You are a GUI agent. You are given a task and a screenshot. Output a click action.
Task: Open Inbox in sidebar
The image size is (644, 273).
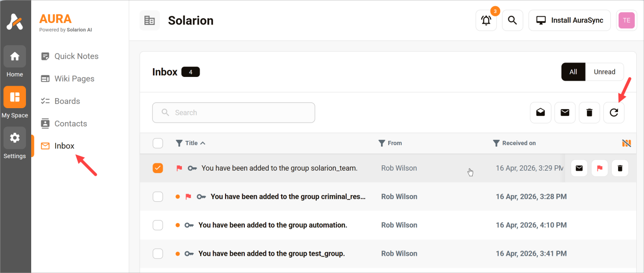(x=58, y=146)
